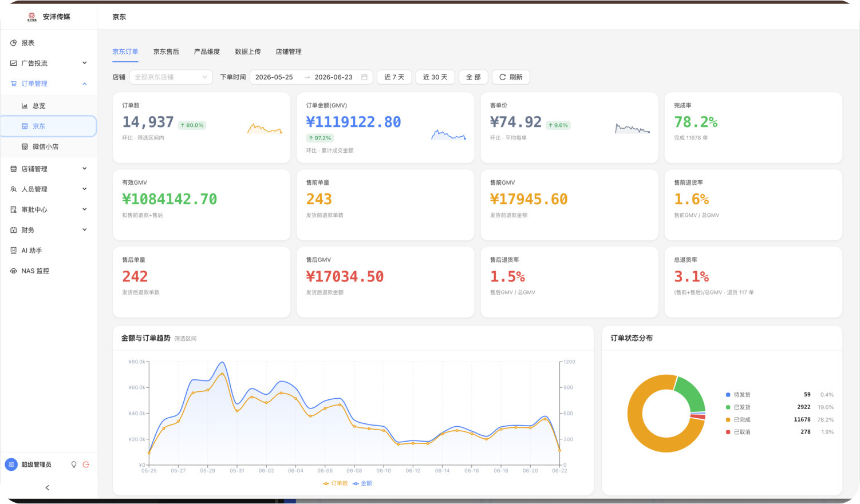Viewport: 860px width, 504px height.
Task: Click the 订单金额 sparkline chart
Action: 449,135
